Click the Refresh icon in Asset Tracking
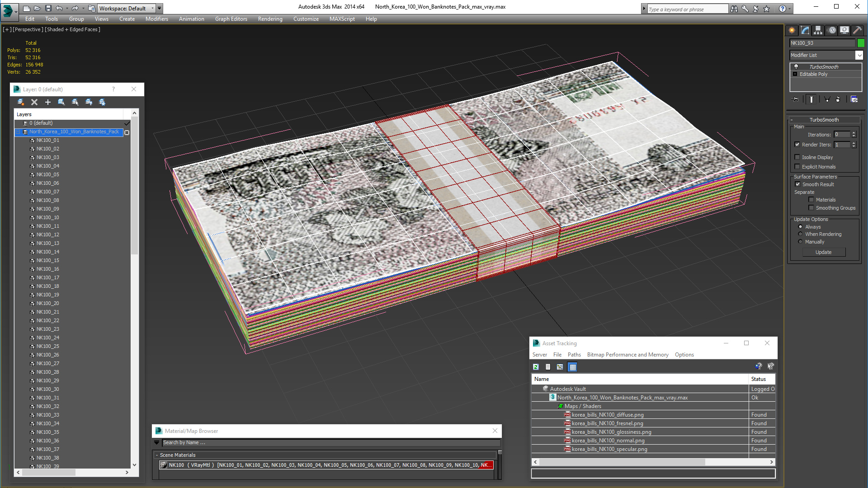This screenshot has width=868, height=488. [536, 367]
